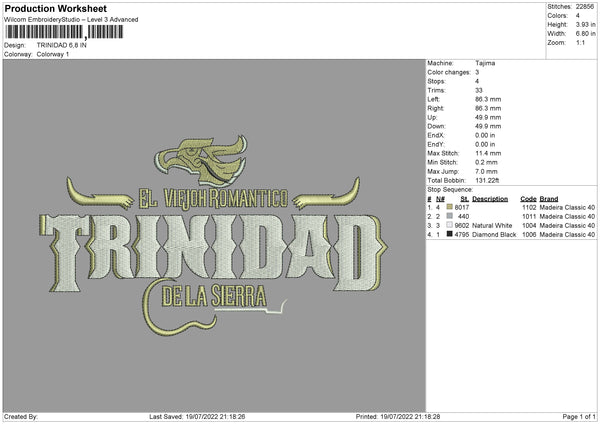Click the Left value 86.3 mm
The height and width of the screenshot is (424, 600).
pos(488,99)
